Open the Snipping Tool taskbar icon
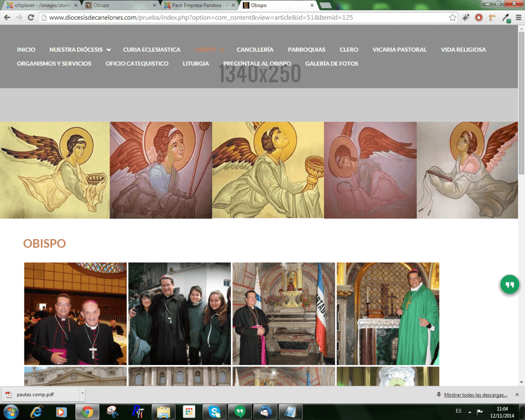The height and width of the screenshot is (420, 525). [113, 411]
